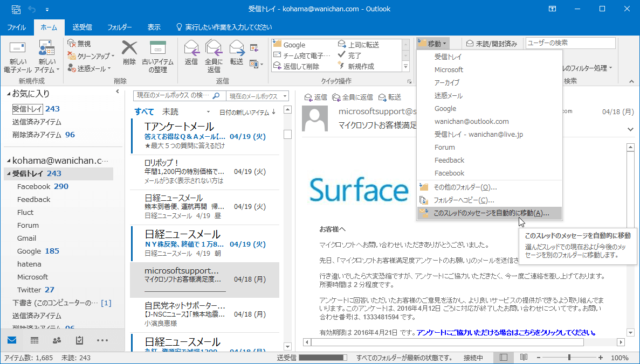Open Calendar view in bottom navigation bar
This screenshot has height=364, width=640.
[34, 340]
